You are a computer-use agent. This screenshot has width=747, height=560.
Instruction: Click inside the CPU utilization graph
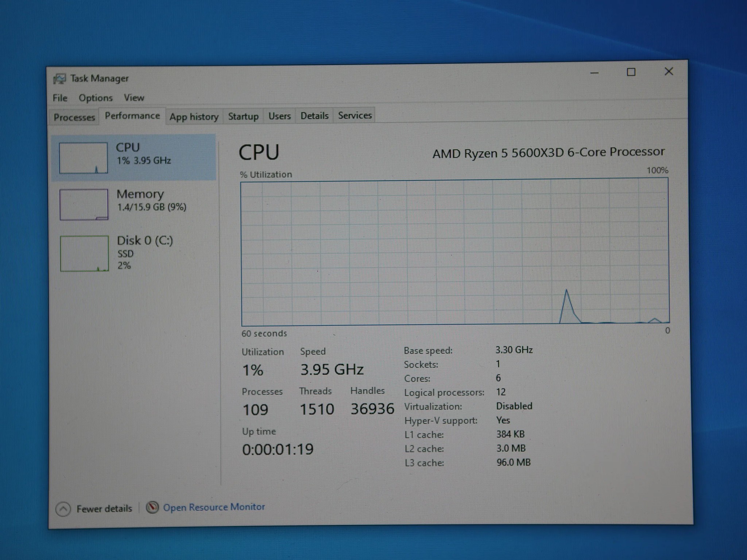point(455,252)
